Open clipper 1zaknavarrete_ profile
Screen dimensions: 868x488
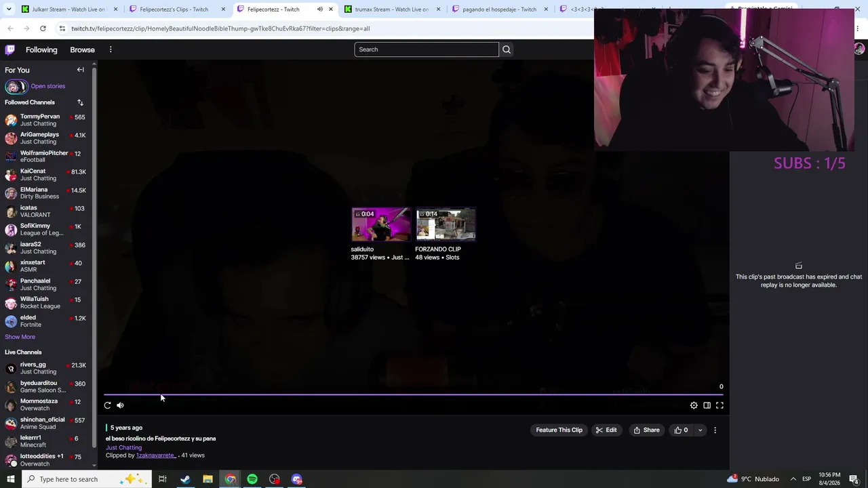coord(156,455)
